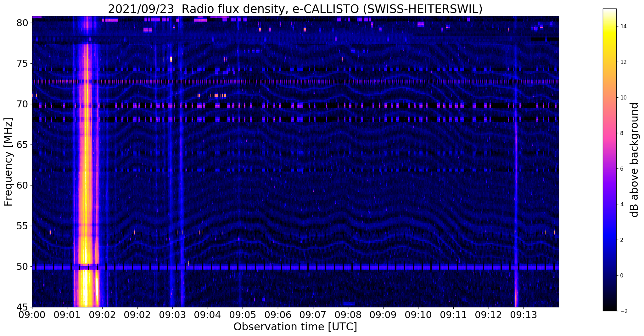Image resolution: width=644 pixels, height=336 pixels.
Task: Click the plot title mentioning e-CALLISTO SWISS-HEITERSWIL
Action: tap(295, 9)
